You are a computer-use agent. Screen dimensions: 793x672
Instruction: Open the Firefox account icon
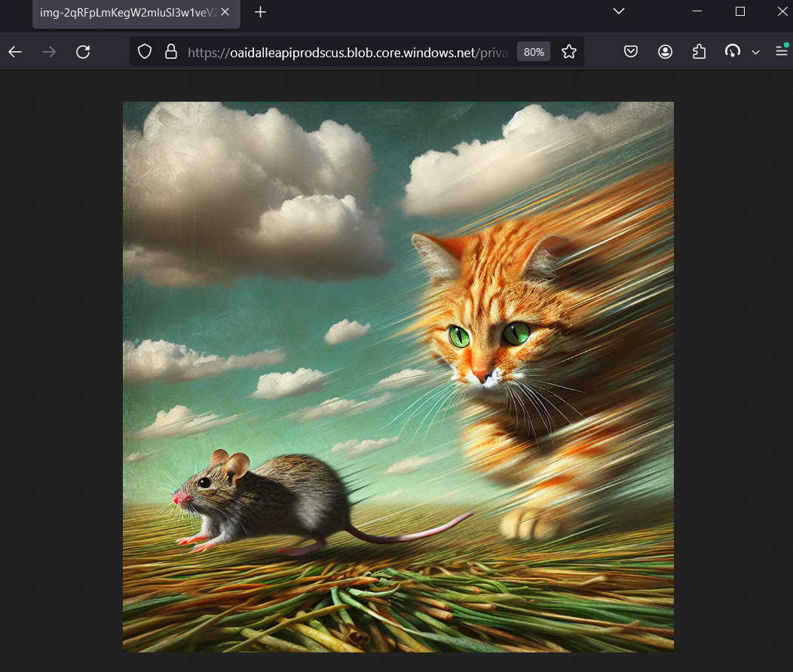pyautogui.click(x=665, y=51)
